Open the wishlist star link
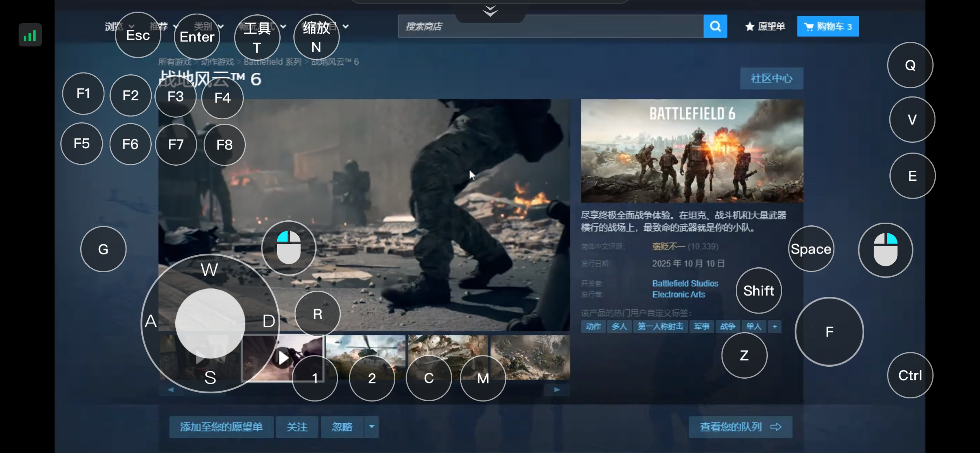This screenshot has width=980, height=453. click(x=765, y=26)
